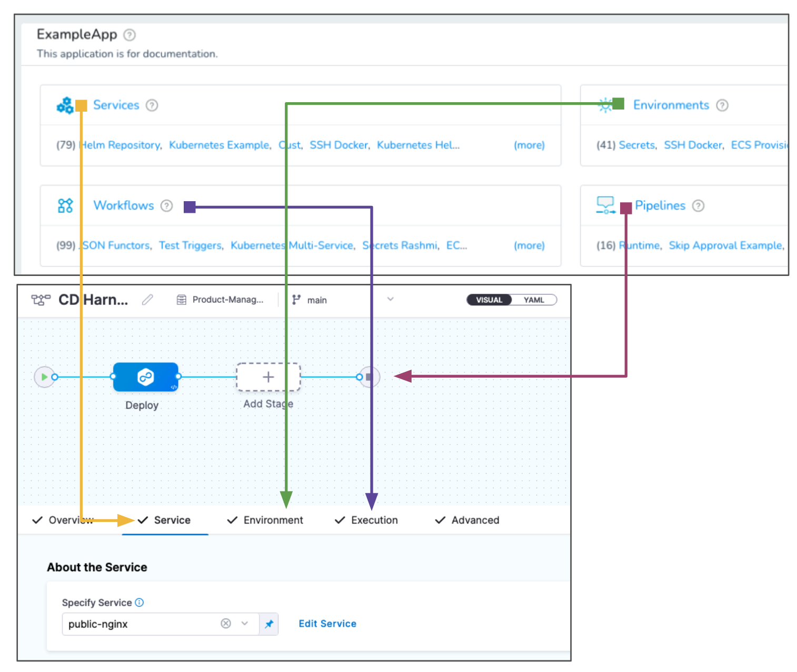Switch to YAML view
797x672 pixels.
[534, 300]
